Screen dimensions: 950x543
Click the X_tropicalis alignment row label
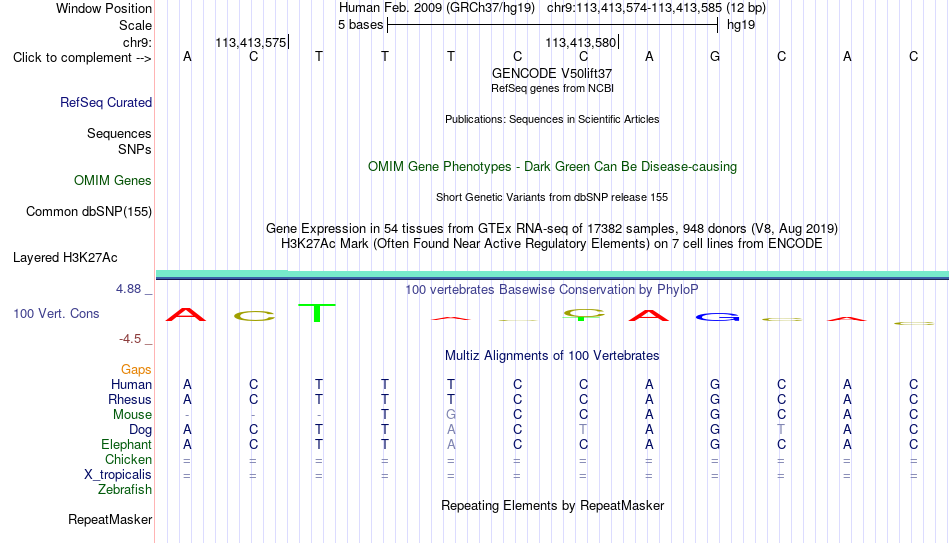[x=118, y=475]
